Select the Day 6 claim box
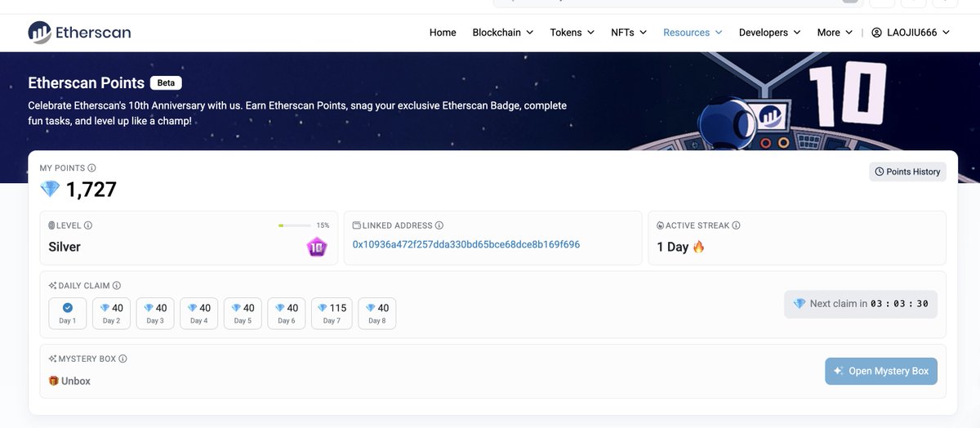This screenshot has height=428, width=980. (287, 314)
